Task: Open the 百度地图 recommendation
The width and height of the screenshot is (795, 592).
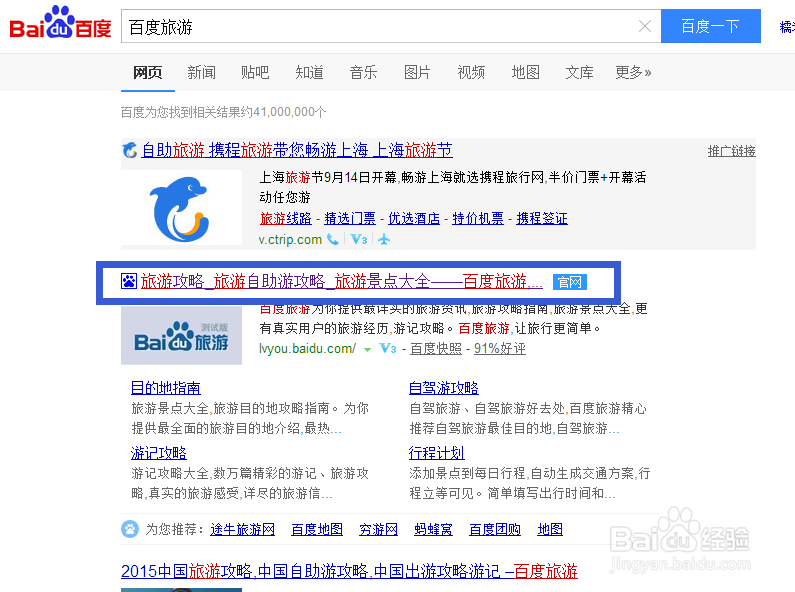Action: click(x=317, y=530)
